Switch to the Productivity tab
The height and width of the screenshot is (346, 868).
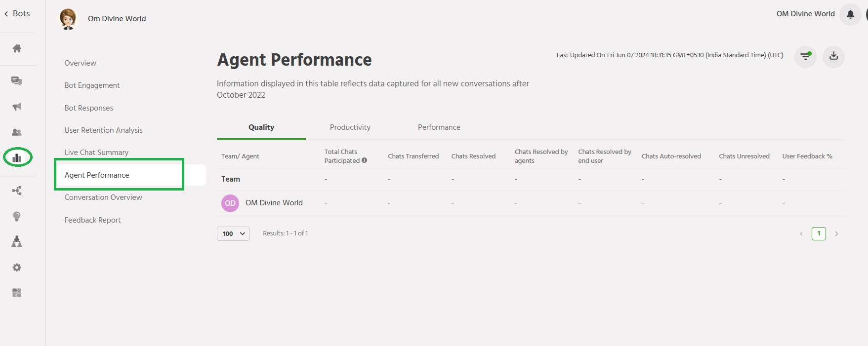click(x=350, y=127)
